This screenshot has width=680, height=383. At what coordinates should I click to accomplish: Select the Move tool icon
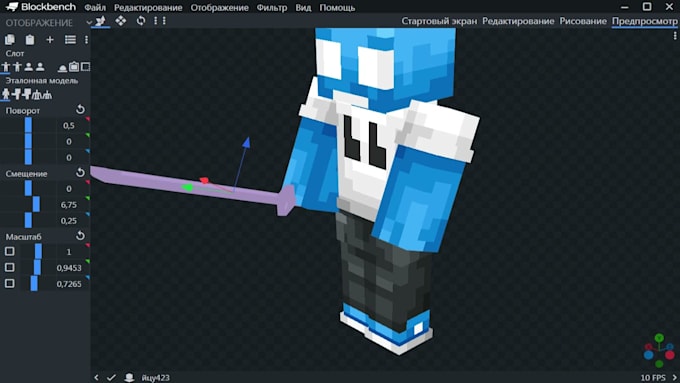[x=121, y=20]
